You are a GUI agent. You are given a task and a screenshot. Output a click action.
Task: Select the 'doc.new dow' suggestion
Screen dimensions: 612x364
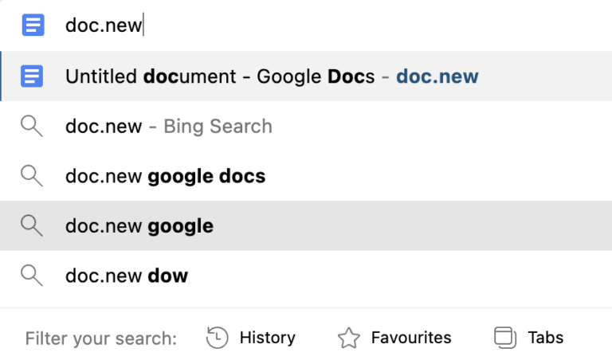[x=127, y=276]
